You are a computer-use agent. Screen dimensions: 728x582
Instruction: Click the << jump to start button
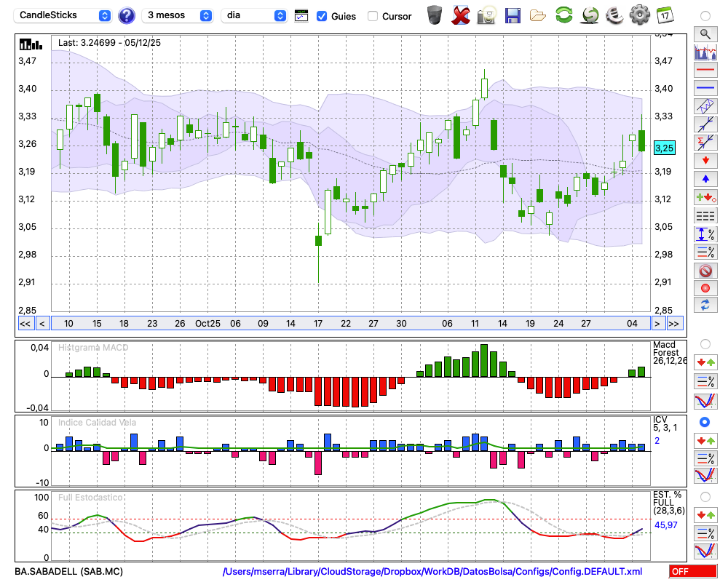(25, 324)
